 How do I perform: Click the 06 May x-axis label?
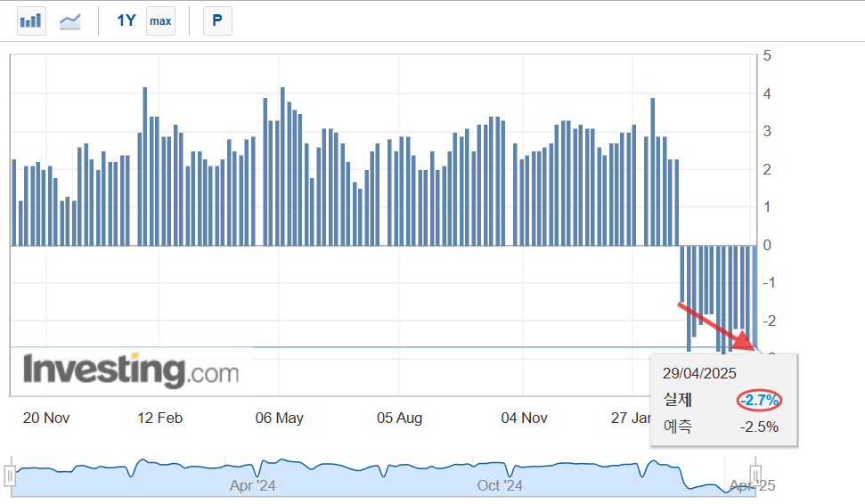pos(279,418)
